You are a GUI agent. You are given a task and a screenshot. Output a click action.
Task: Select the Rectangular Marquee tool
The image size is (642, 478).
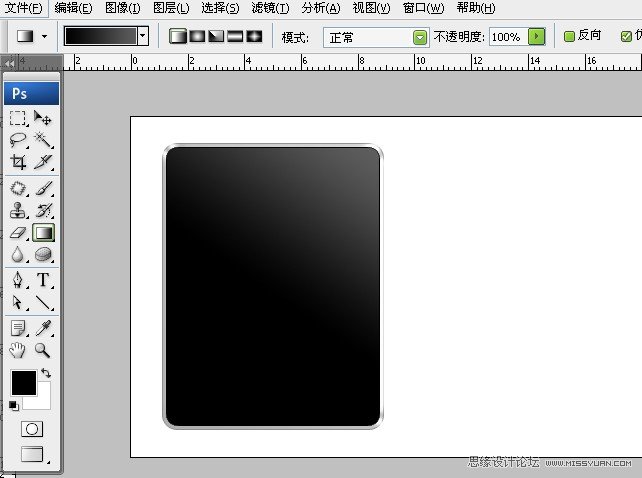coord(18,118)
